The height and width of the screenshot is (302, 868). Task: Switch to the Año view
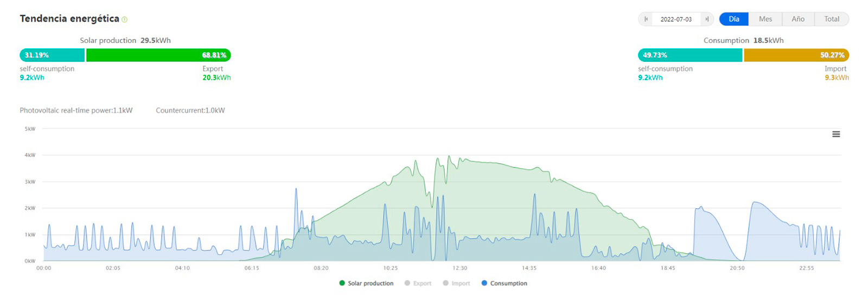tap(798, 19)
